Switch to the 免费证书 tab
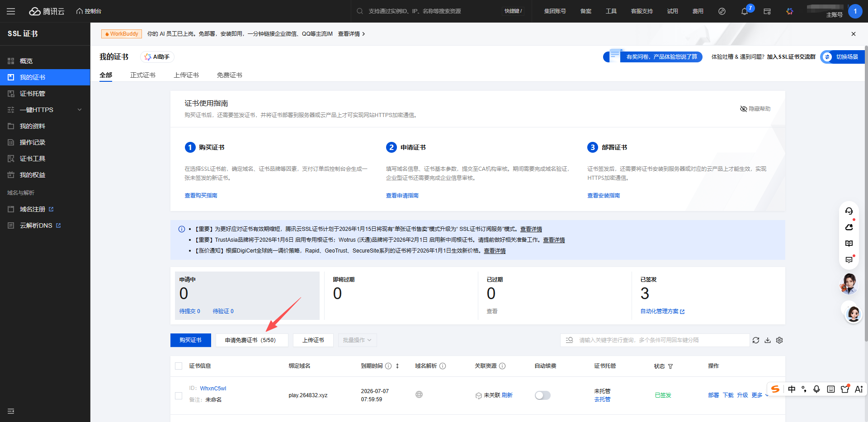This screenshot has width=868, height=422. click(x=229, y=75)
